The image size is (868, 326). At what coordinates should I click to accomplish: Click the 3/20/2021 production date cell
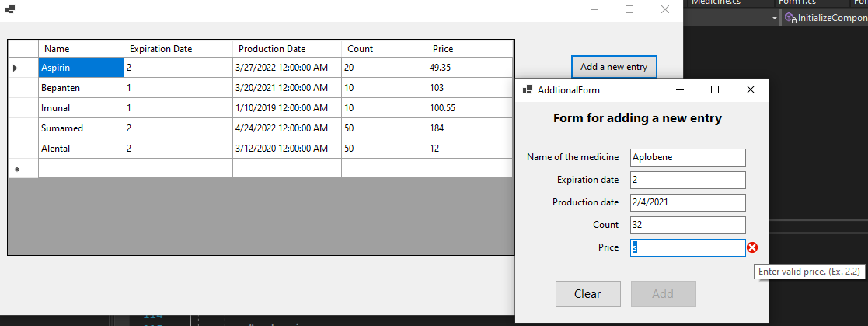[287, 88]
